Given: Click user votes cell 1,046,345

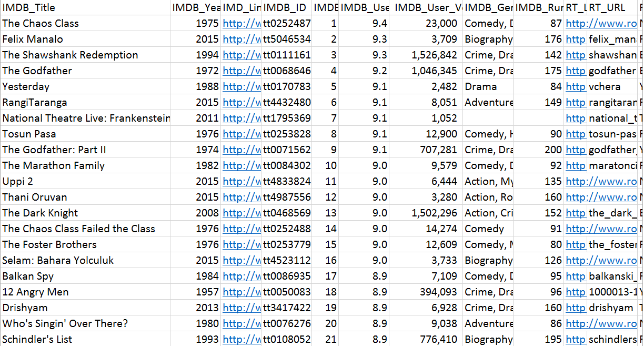Looking at the screenshot, I should (x=427, y=71).
